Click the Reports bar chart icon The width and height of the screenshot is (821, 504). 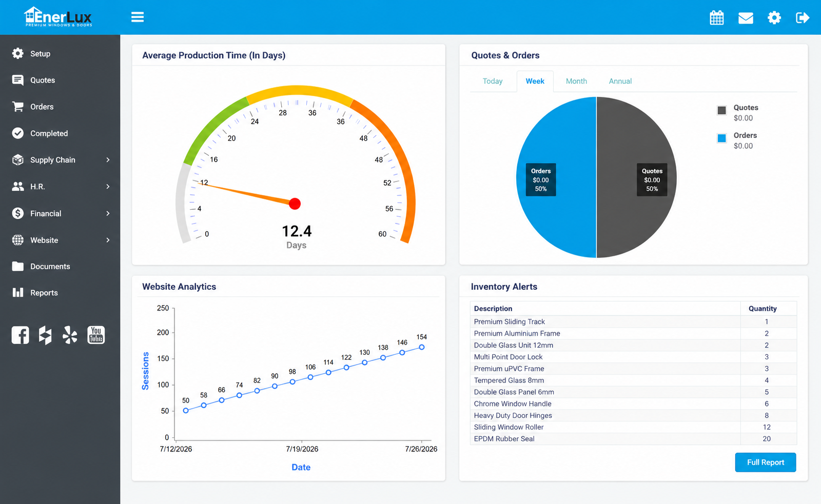18,293
